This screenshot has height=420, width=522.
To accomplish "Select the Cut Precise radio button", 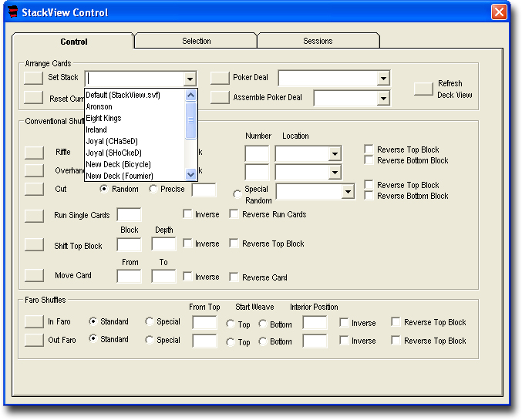I will [153, 189].
